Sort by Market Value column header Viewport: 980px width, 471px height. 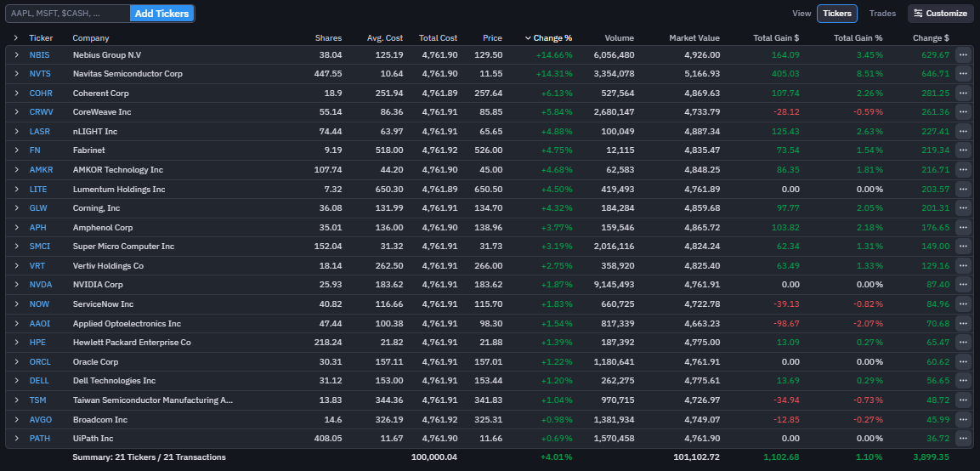[694, 38]
